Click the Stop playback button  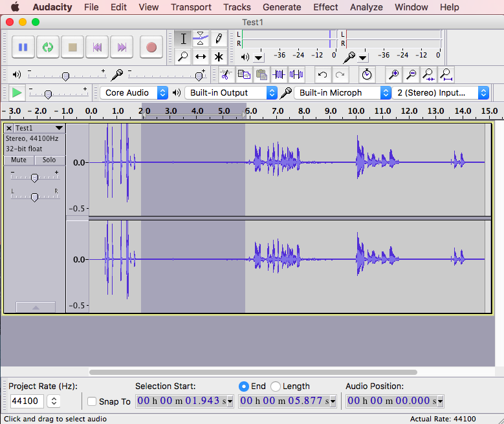[72, 47]
